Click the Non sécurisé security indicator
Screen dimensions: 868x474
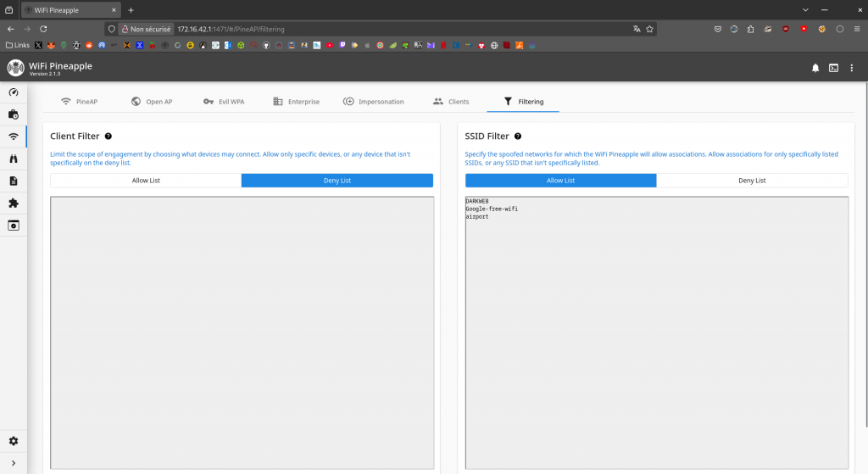[x=147, y=30]
